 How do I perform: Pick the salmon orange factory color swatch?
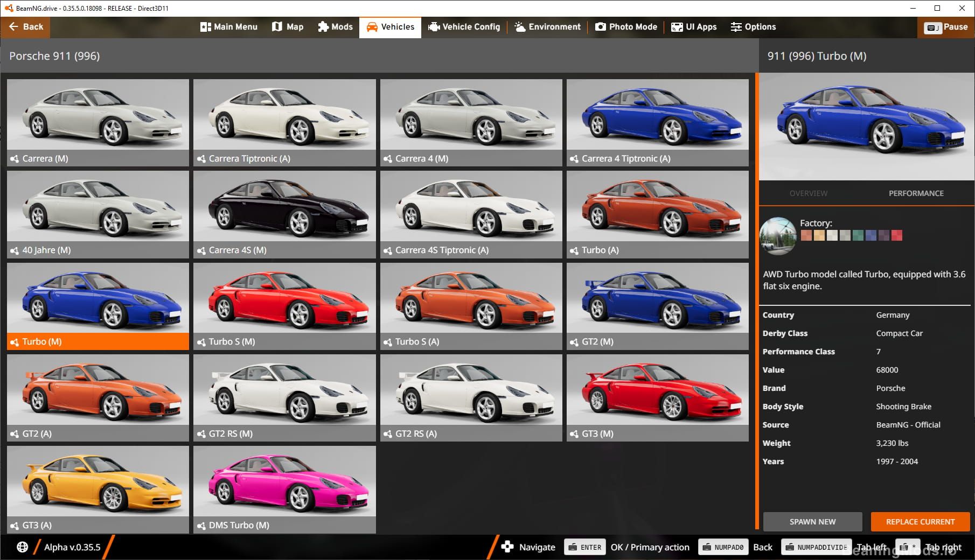[x=806, y=235]
